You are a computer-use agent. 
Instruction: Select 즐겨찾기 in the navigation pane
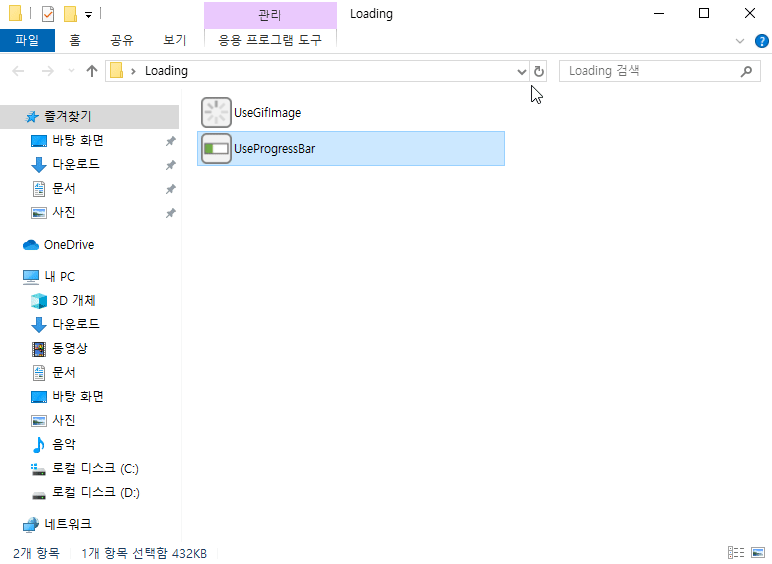(x=90, y=117)
